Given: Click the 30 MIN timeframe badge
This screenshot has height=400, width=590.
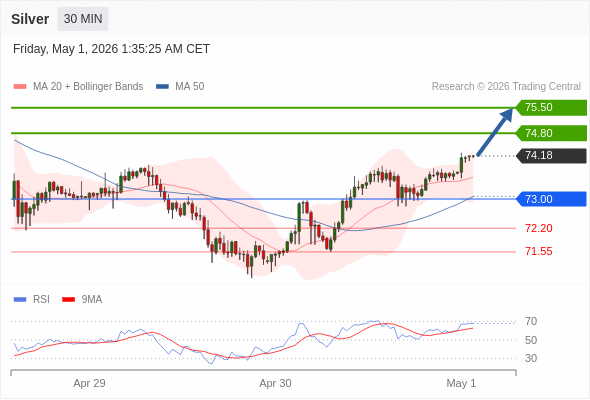Looking at the screenshot, I should pos(83,19).
